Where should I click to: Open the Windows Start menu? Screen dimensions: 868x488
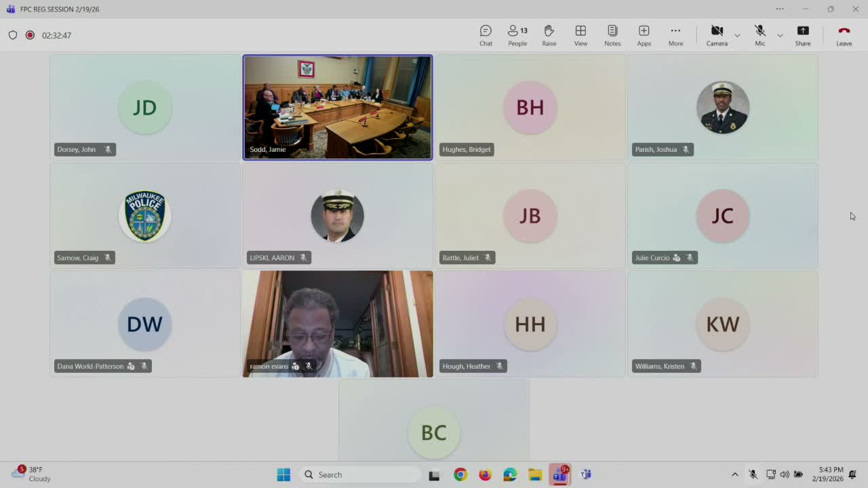point(283,474)
